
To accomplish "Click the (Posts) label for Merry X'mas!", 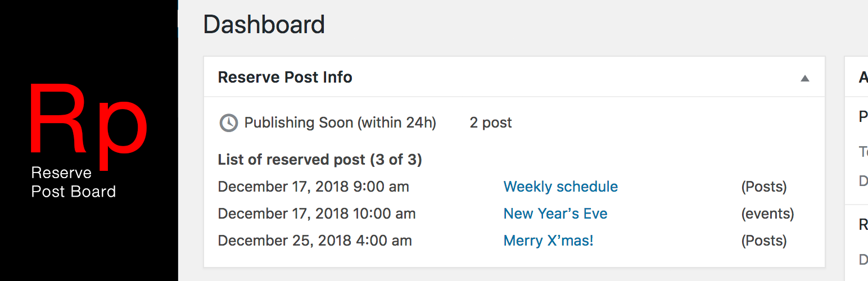I will tap(764, 241).
